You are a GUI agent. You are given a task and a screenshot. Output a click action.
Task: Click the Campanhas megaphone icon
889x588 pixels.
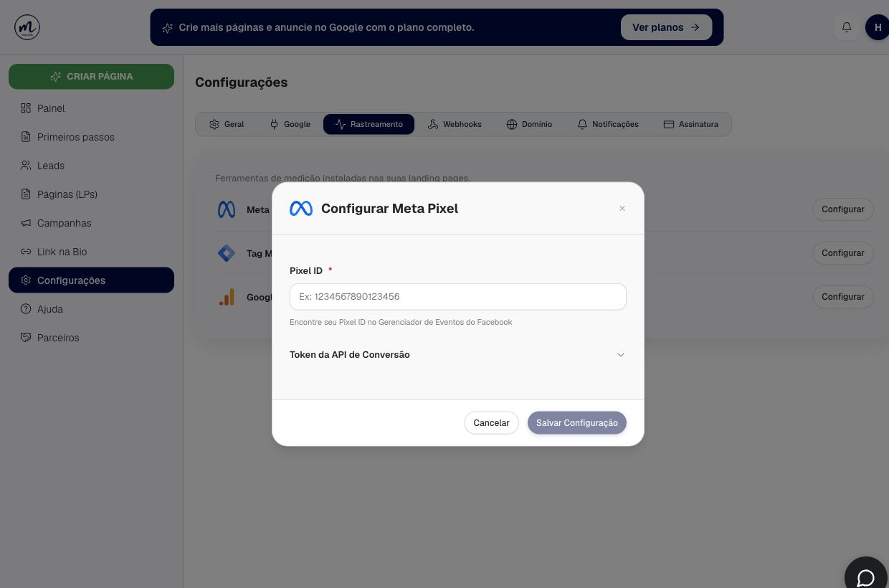point(26,223)
